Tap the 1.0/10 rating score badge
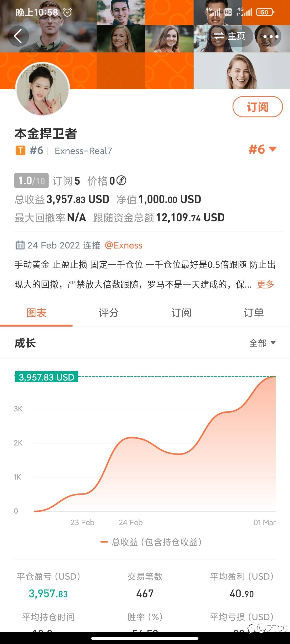This screenshot has height=644, width=290. [x=31, y=181]
